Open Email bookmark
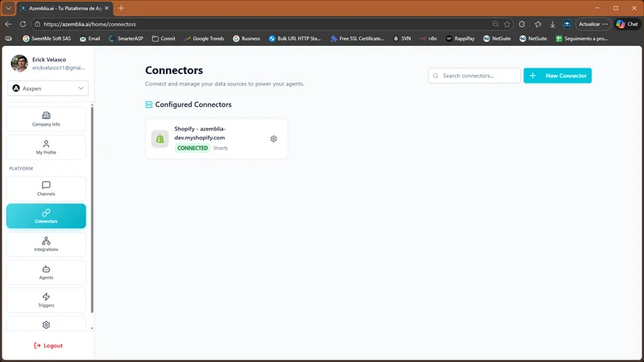Viewport: 644px width, 362px height. tap(90, 39)
